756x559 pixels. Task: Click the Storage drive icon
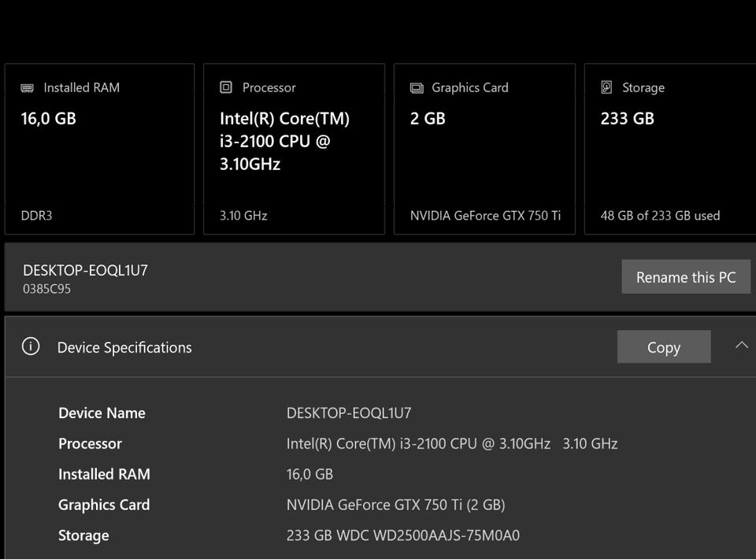pyautogui.click(x=606, y=88)
